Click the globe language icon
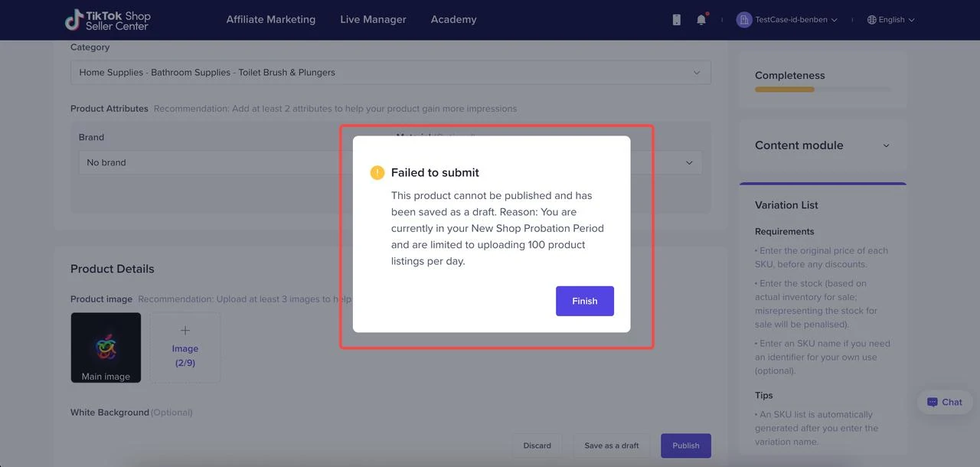This screenshot has width=980, height=467. point(871,20)
